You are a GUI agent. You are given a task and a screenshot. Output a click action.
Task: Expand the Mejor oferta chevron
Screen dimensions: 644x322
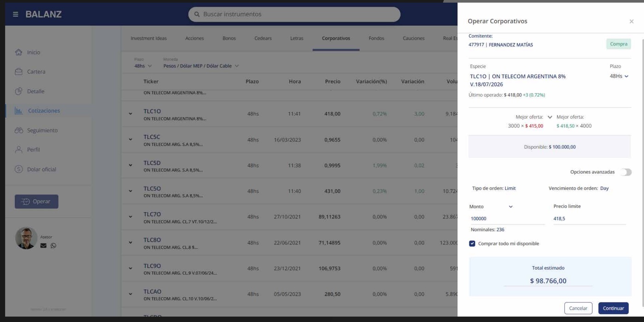(550, 117)
